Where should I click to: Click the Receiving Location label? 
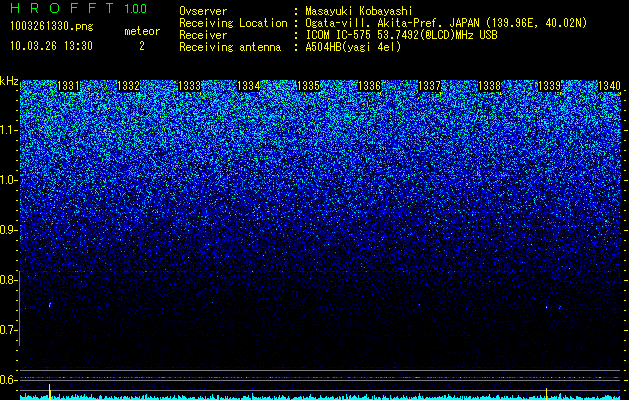tap(233, 23)
